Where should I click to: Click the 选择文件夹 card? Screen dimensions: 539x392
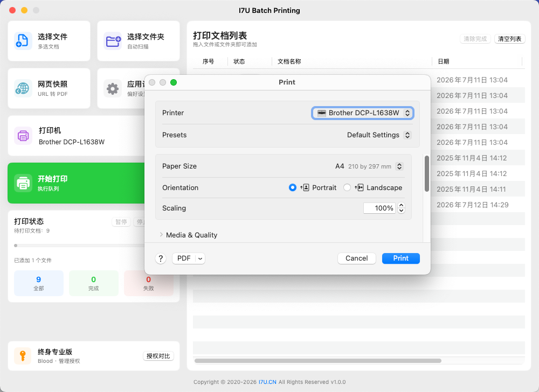point(139,41)
